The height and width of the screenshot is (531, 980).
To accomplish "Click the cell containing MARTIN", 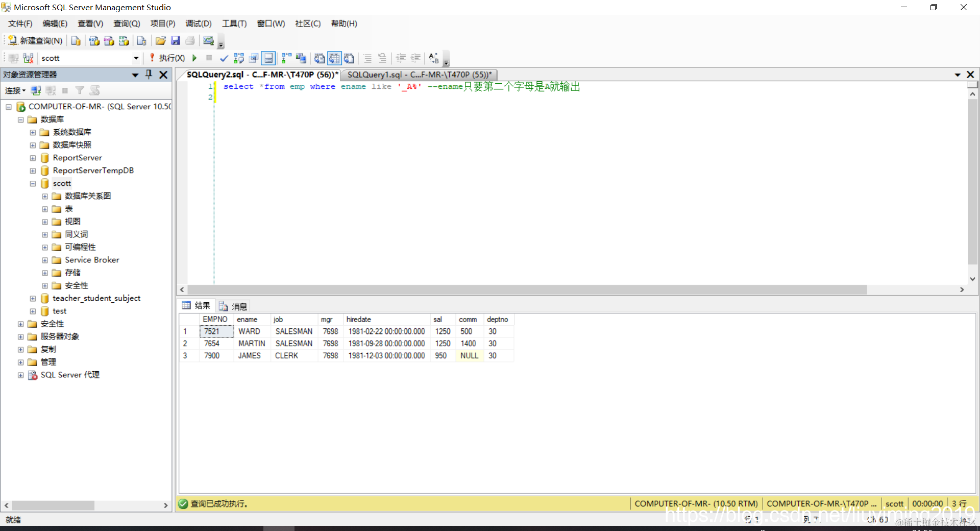I will (252, 344).
